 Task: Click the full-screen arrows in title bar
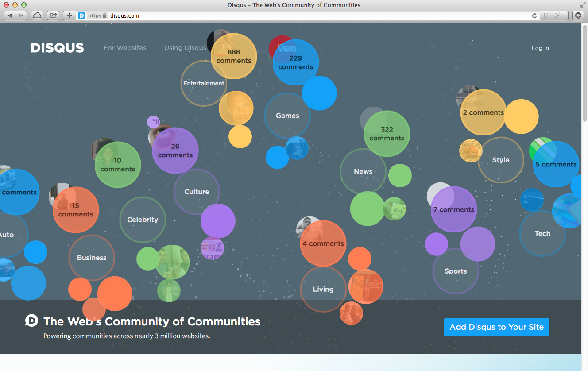[x=583, y=5]
